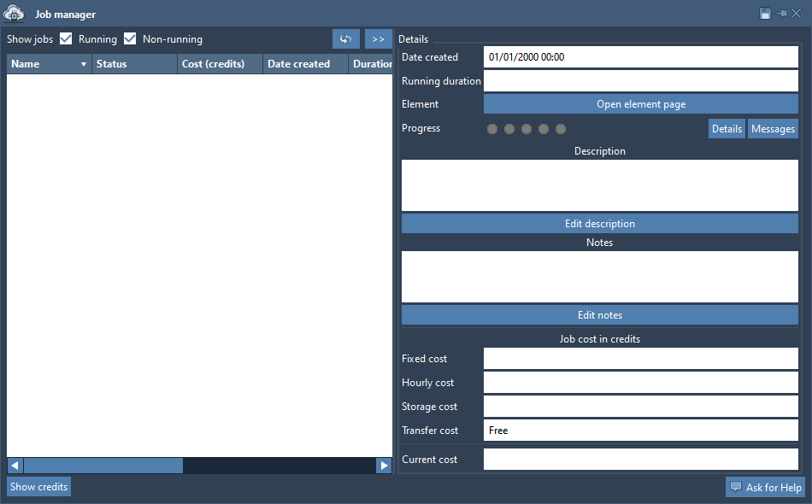Click the double-arrow collapse details button
This screenshot has width=812, height=504.
tap(378, 39)
